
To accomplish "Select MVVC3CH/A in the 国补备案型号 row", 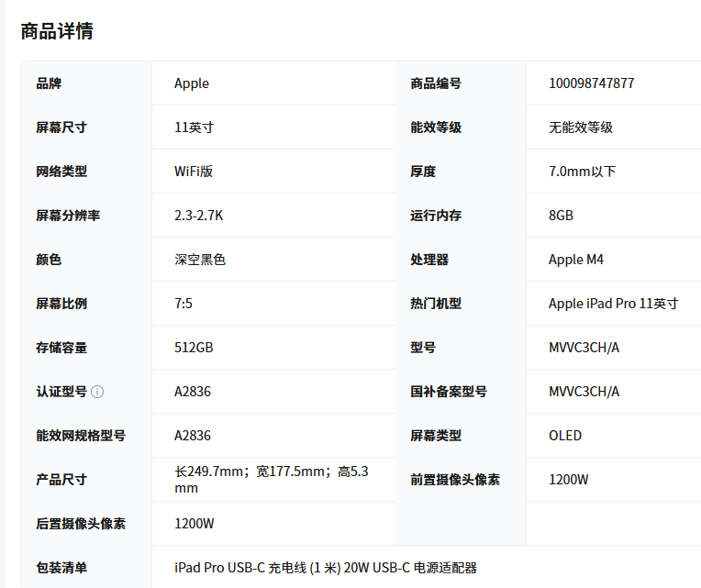I will [x=584, y=392].
